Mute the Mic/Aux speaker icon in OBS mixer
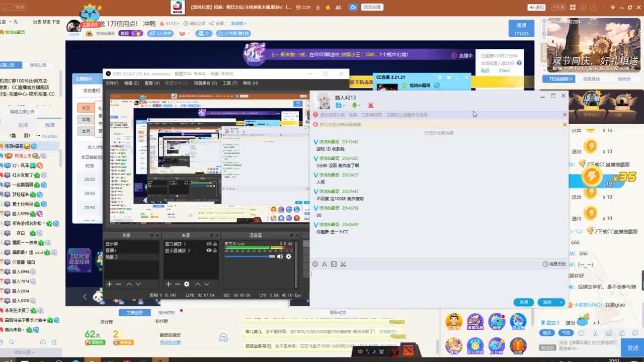644x362 pixels. pyautogui.click(x=280, y=256)
